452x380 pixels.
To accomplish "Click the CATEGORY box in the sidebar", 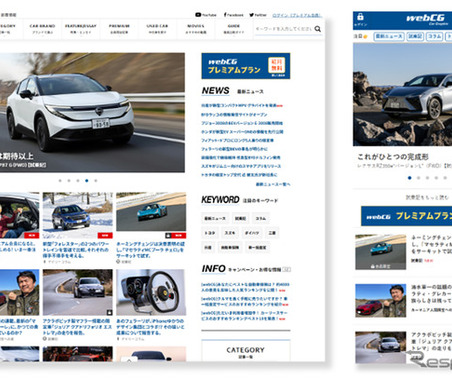I will coord(246,350).
